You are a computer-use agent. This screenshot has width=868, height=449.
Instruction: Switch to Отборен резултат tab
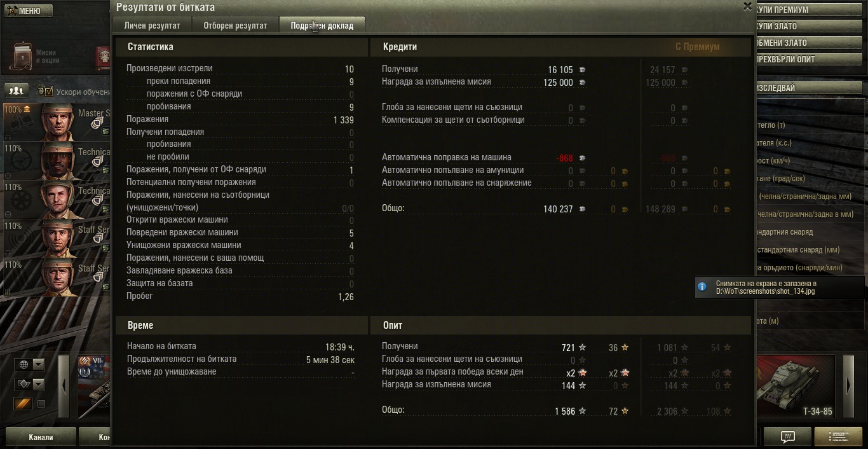235,25
